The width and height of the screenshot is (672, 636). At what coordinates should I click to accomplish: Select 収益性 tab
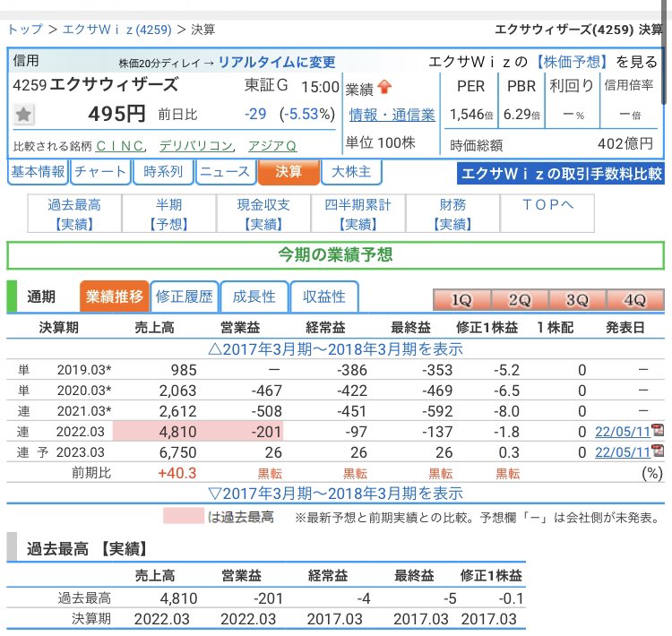pyautogui.click(x=324, y=297)
